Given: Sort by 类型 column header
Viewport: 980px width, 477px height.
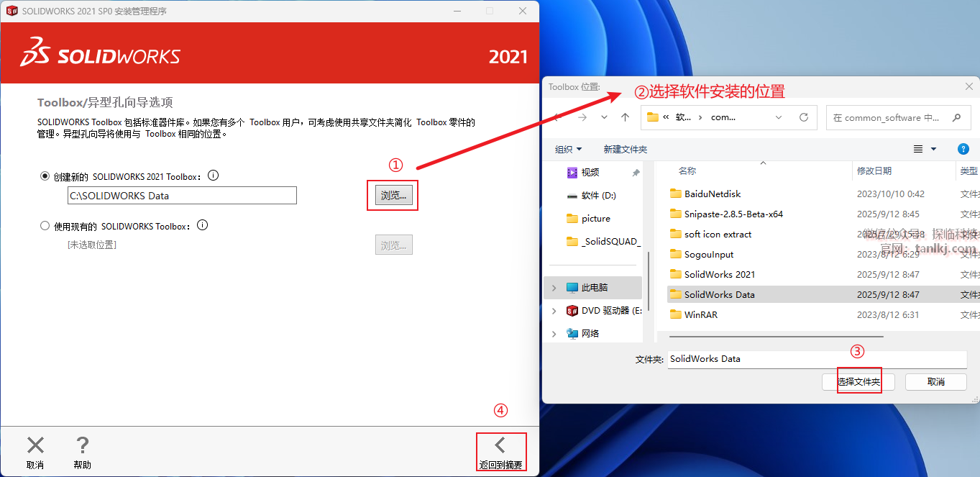Looking at the screenshot, I should [x=969, y=171].
